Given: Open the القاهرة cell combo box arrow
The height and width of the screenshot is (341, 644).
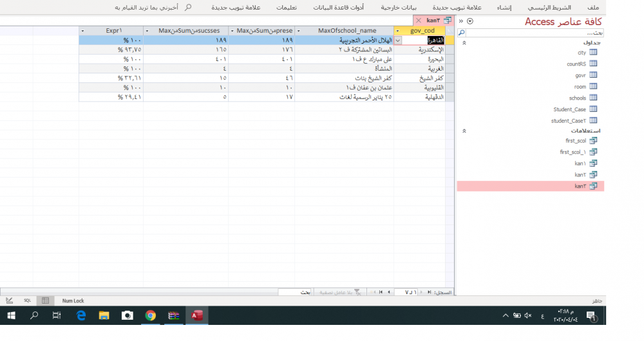Looking at the screenshot, I should [397, 41].
